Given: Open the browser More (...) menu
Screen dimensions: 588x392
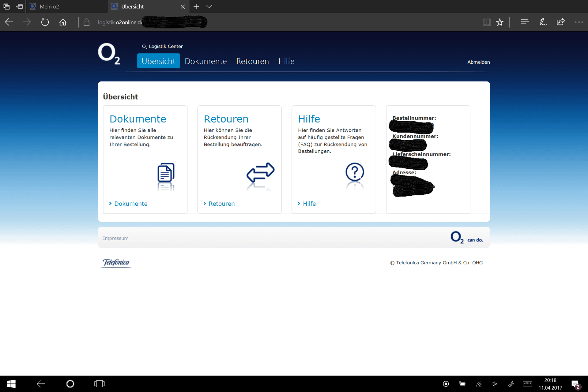Looking at the screenshot, I should 579,22.
